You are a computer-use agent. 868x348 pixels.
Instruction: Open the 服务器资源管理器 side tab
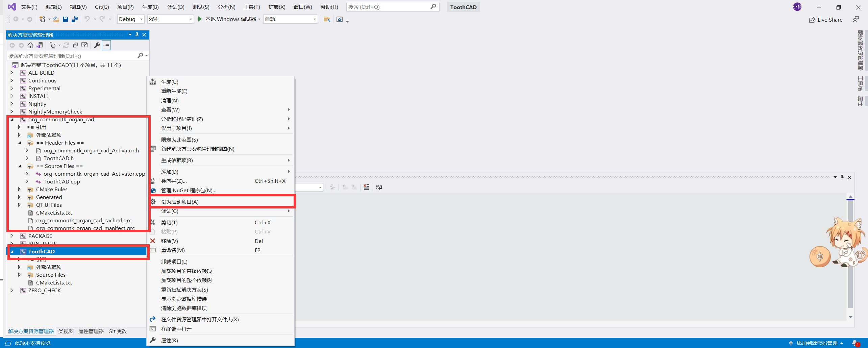click(x=860, y=50)
